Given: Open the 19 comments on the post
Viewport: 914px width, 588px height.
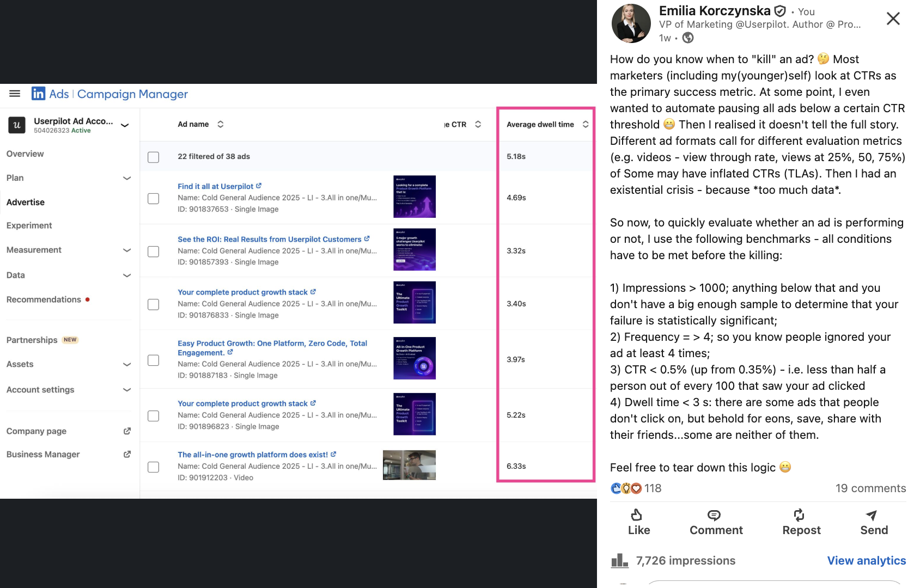Looking at the screenshot, I should point(870,488).
